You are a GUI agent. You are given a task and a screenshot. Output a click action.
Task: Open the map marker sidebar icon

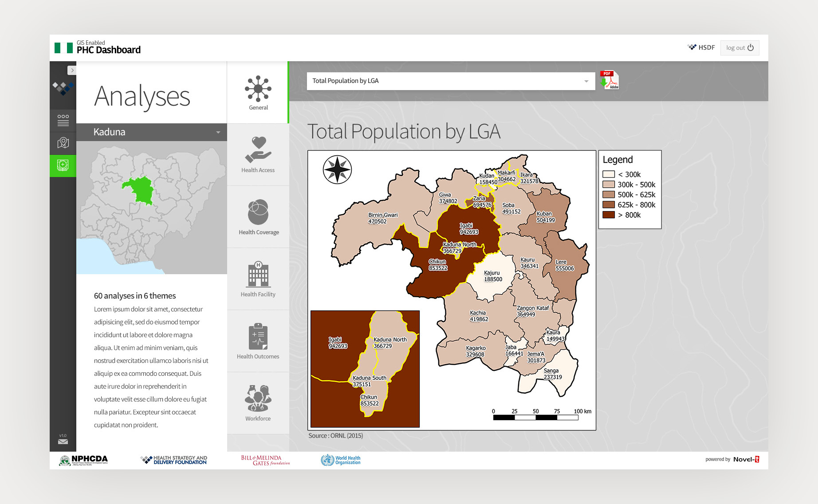click(63, 143)
